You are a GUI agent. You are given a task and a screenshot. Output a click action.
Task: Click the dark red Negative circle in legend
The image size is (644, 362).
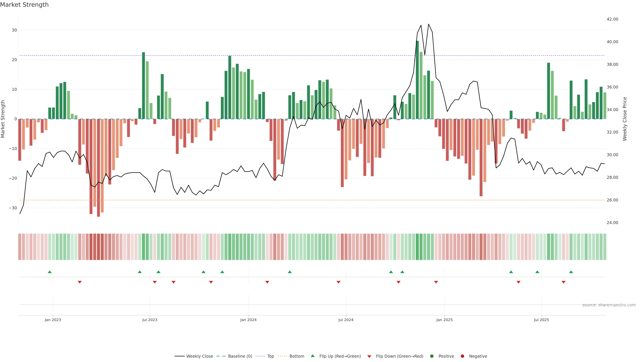462,356
